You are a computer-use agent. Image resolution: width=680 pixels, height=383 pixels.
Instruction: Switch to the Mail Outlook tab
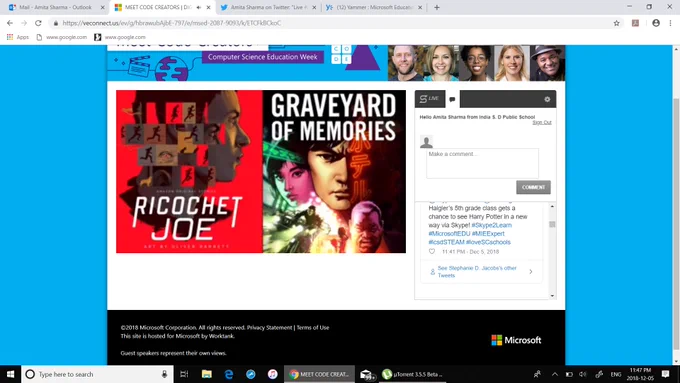tap(56, 7)
